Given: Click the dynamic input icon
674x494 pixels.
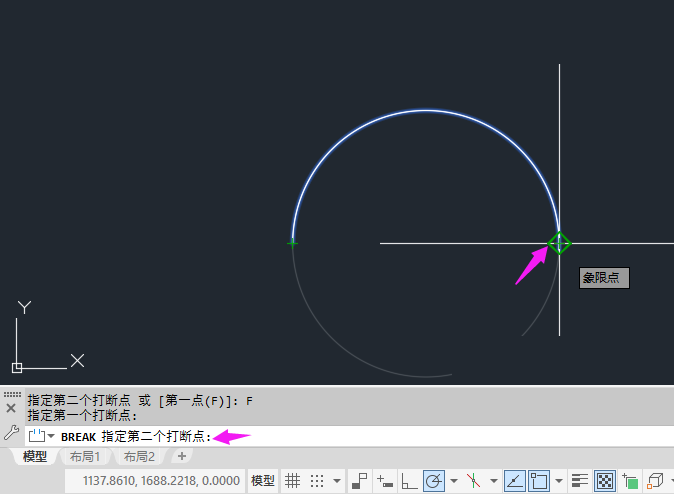Looking at the screenshot, I should pyautogui.click(x=385, y=481).
